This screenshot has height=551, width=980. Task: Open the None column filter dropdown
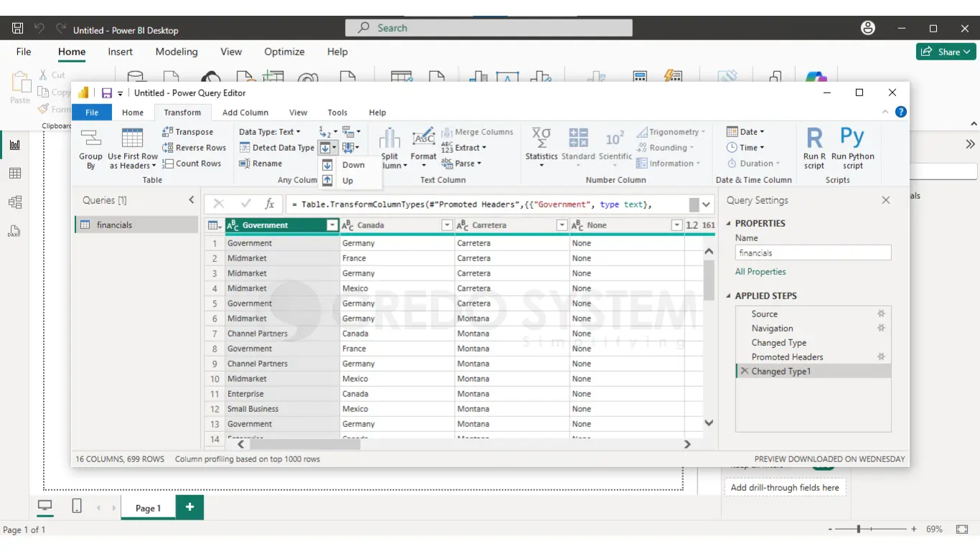[x=677, y=225]
